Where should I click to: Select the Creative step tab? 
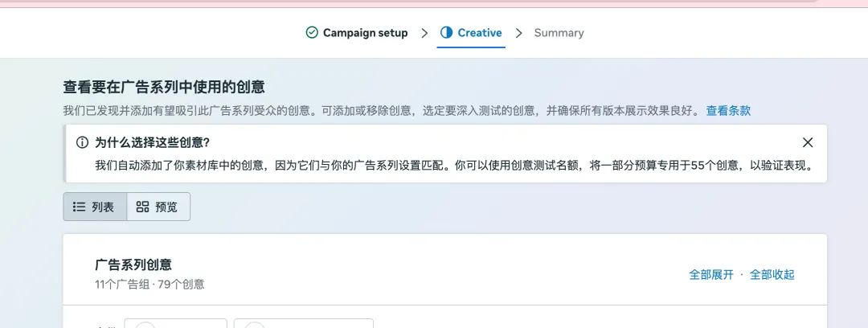coord(471,33)
